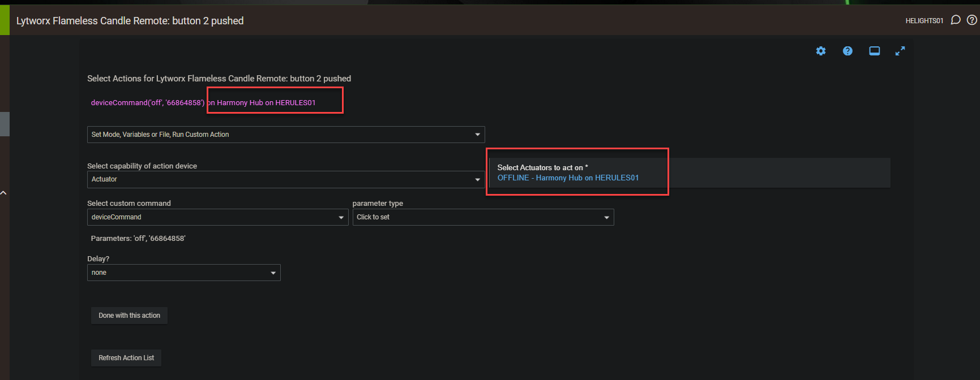Open the deviceCommand custom command dropdown

point(217,217)
